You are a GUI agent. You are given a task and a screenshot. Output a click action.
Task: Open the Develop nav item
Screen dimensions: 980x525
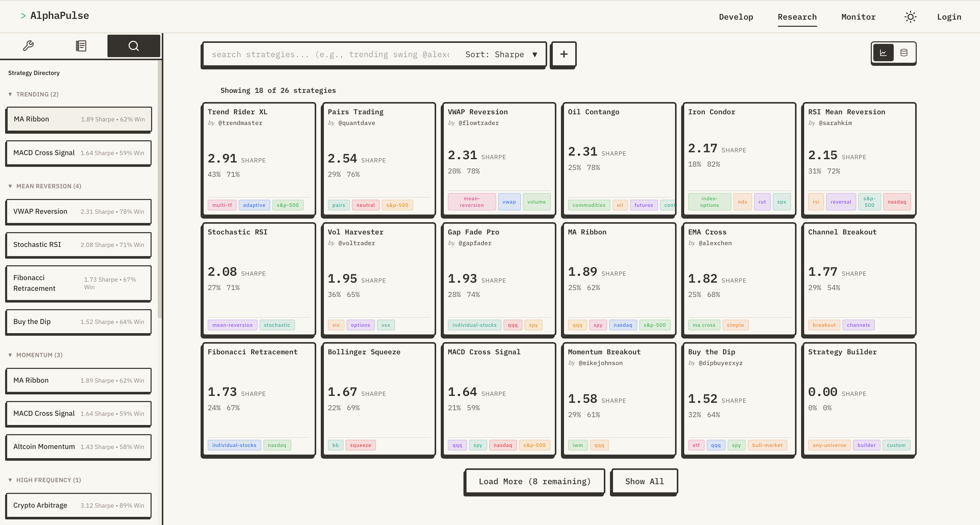click(x=736, y=17)
